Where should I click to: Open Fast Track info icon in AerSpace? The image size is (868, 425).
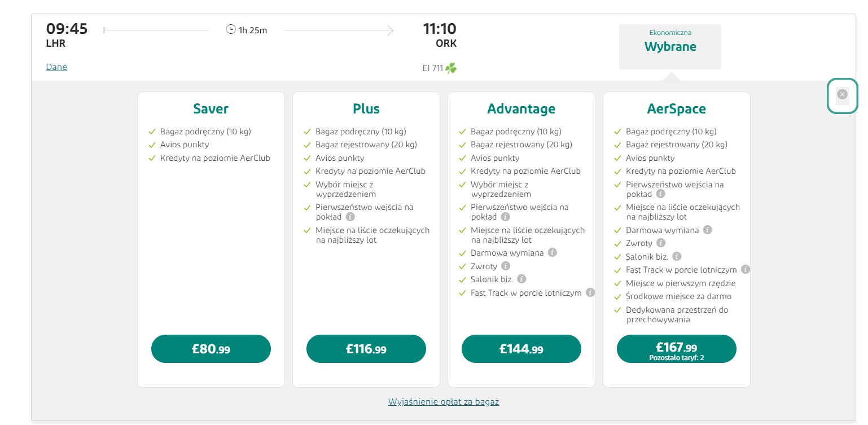tap(746, 269)
